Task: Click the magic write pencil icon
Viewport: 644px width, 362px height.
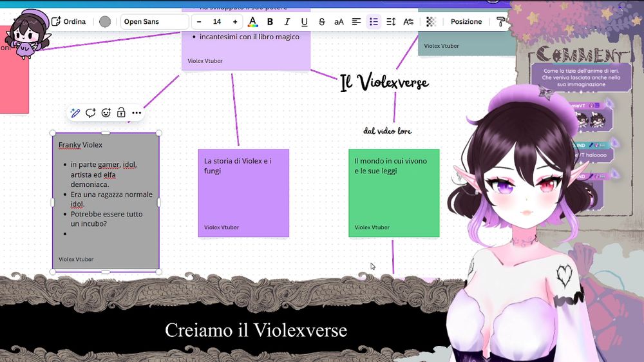Action: (75, 113)
